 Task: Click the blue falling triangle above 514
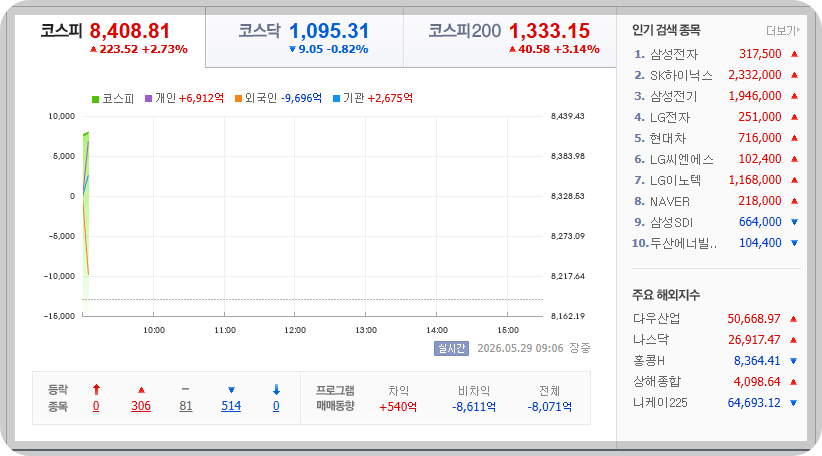(231, 390)
